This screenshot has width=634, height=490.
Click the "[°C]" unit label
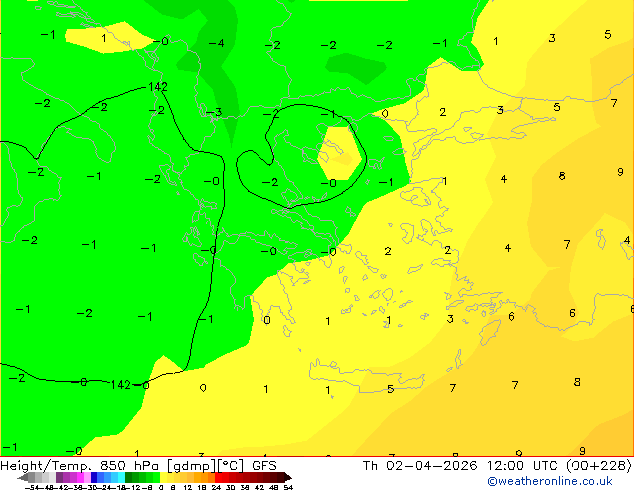click(x=231, y=466)
